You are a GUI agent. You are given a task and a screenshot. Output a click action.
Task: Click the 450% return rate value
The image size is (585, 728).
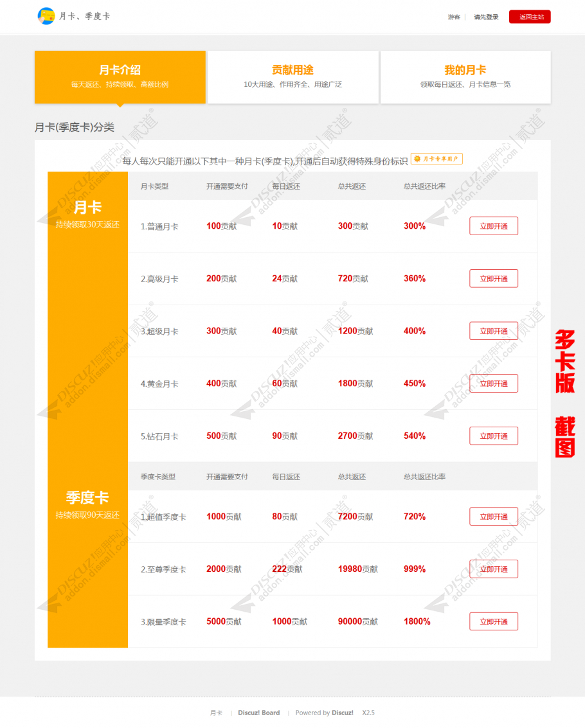point(415,384)
